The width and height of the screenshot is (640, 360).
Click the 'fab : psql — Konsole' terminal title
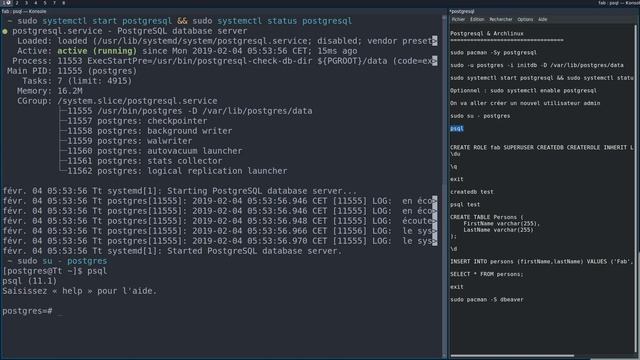24,11
